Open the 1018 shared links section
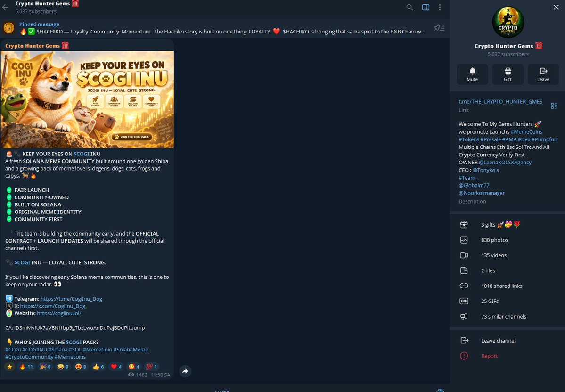This screenshot has height=392, width=565. 508,286
